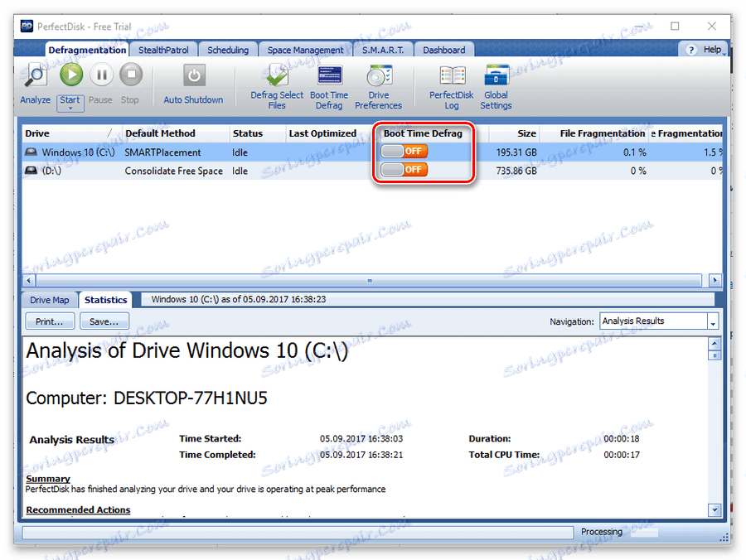Select SMARTPlacement method for C drive

[x=162, y=152]
